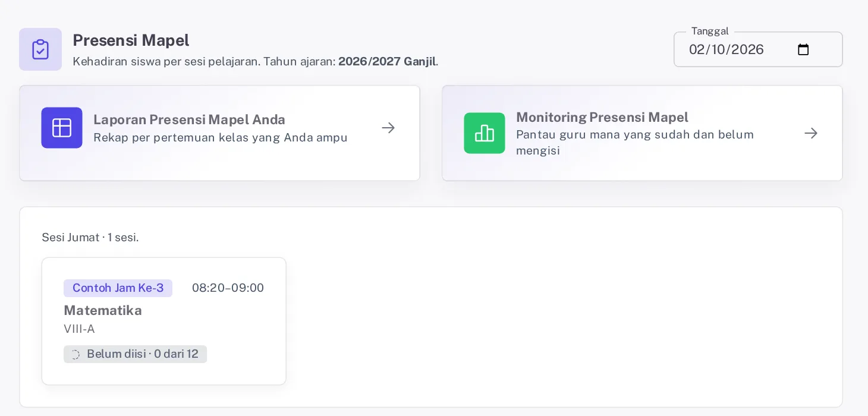
Task: Click the Sesi Jumat · 1 sesi. text
Action: pyautogui.click(x=90, y=238)
